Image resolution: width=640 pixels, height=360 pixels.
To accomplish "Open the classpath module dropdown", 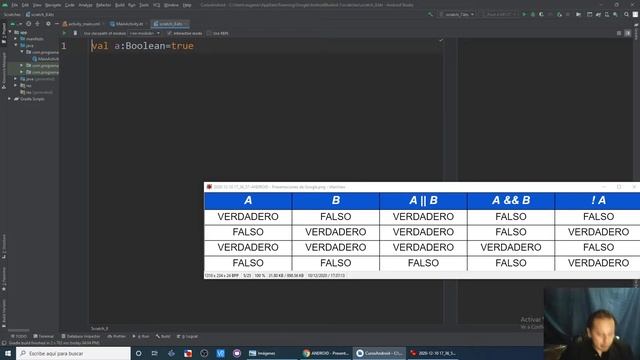I will [x=144, y=33].
